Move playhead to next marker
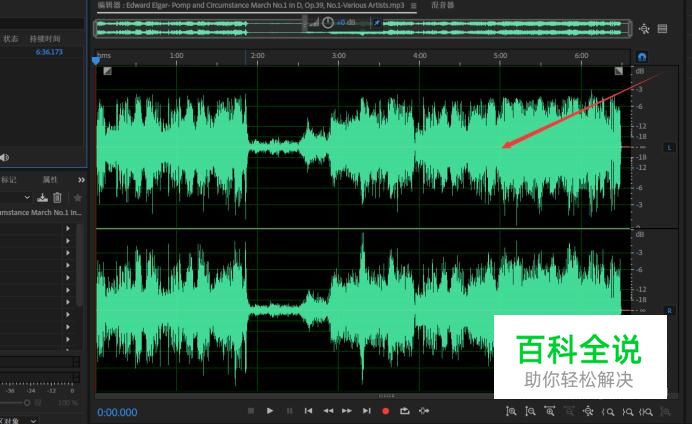Image resolution: width=692 pixels, height=424 pixels. pyautogui.click(x=366, y=411)
